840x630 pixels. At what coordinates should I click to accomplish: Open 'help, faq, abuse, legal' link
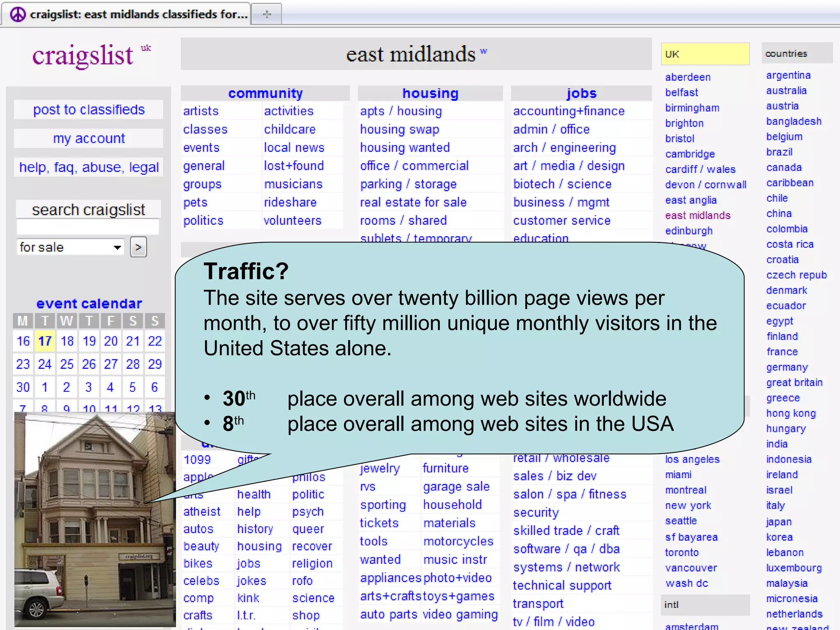[89, 167]
